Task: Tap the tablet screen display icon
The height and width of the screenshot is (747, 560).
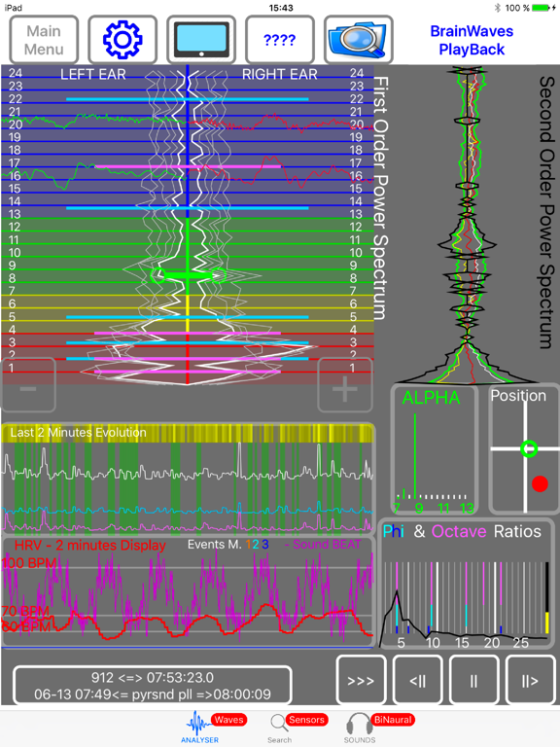Action: pyautogui.click(x=201, y=40)
